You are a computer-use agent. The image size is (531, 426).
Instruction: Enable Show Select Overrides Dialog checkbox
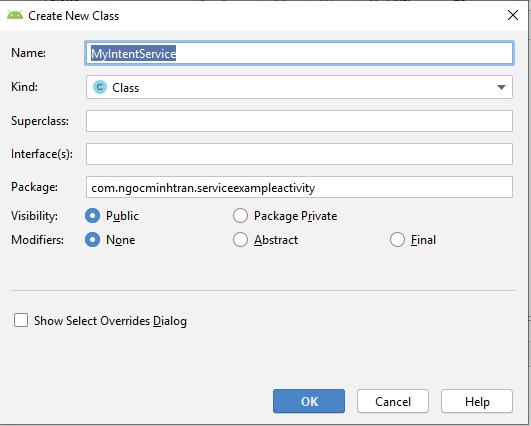coord(21,320)
